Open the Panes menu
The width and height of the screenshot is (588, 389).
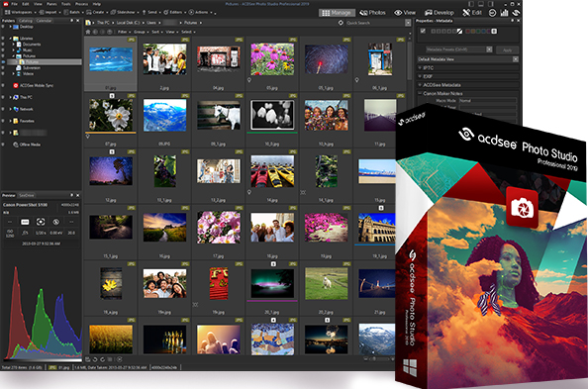pos(51,4)
